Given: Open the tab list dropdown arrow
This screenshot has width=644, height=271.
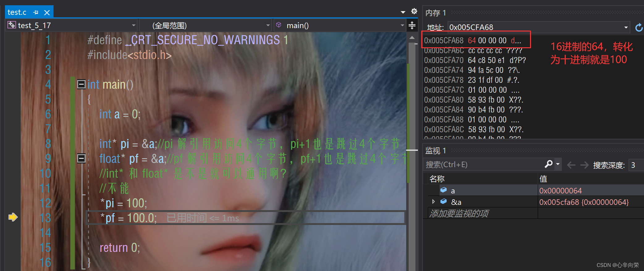Looking at the screenshot, I should coord(403,12).
